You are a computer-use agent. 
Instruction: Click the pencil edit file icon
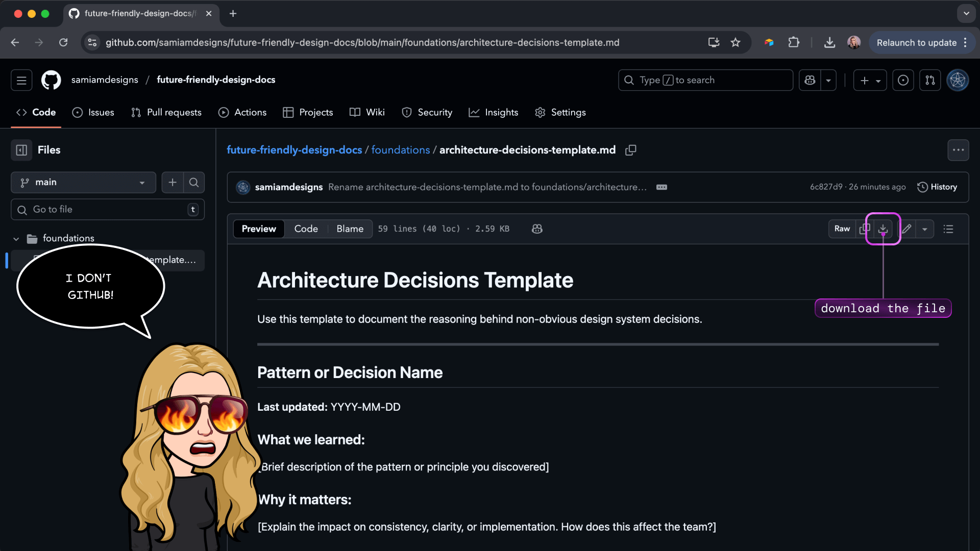click(906, 229)
